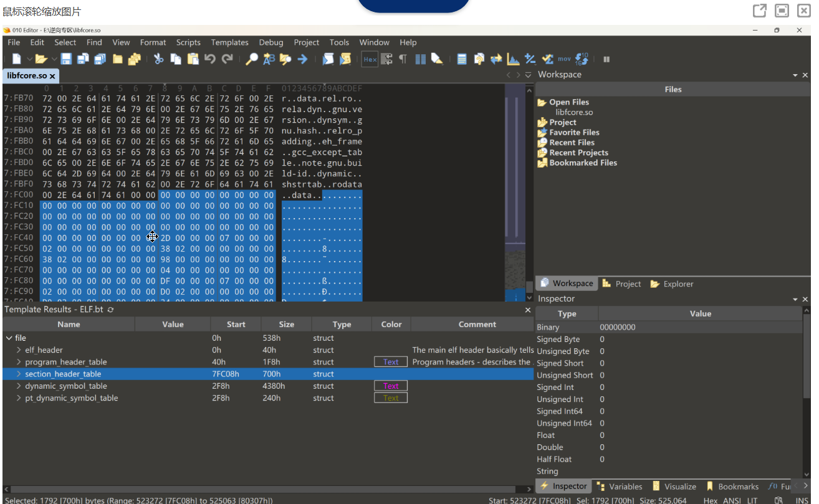Switch to the Explorer tab
The image size is (819, 504).
point(672,283)
